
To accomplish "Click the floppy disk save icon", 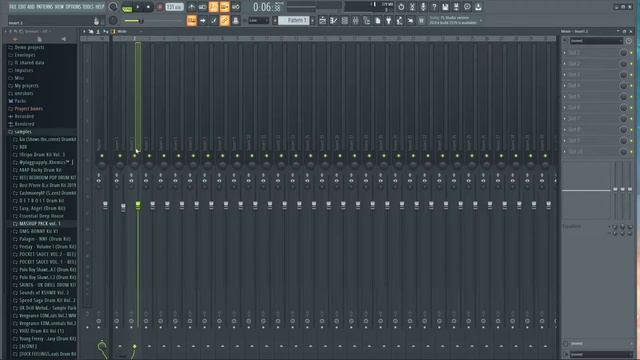I will click(x=445, y=7).
